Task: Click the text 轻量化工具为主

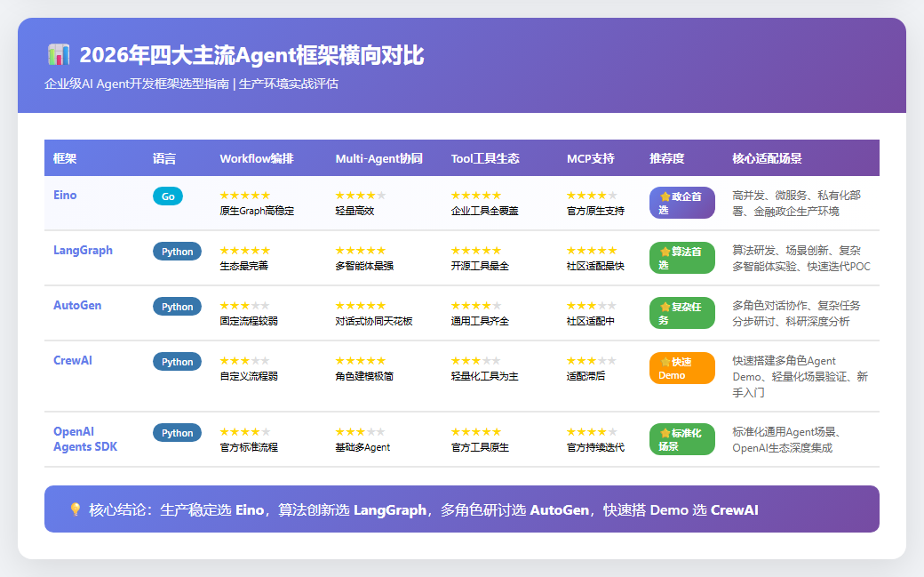Action: [x=484, y=376]
